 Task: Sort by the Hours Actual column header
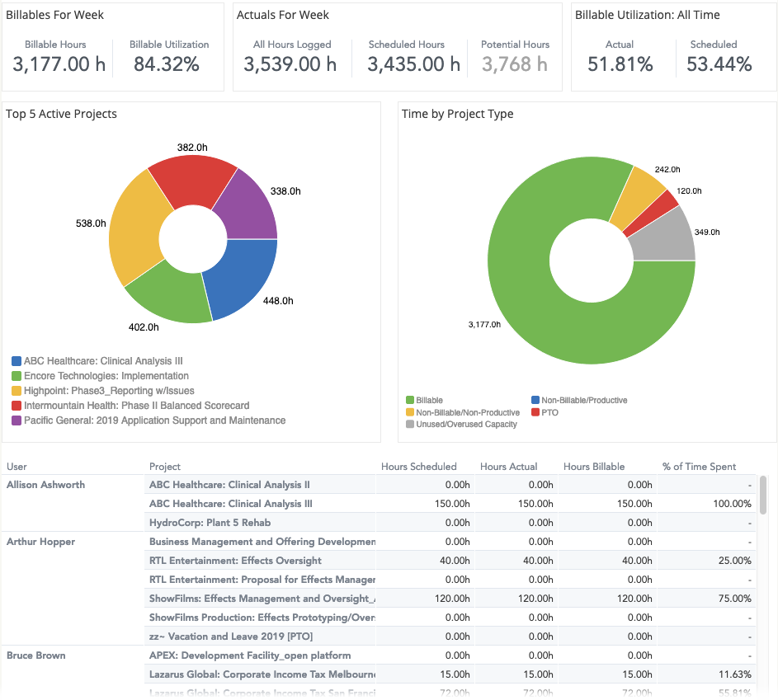point(508,467)
